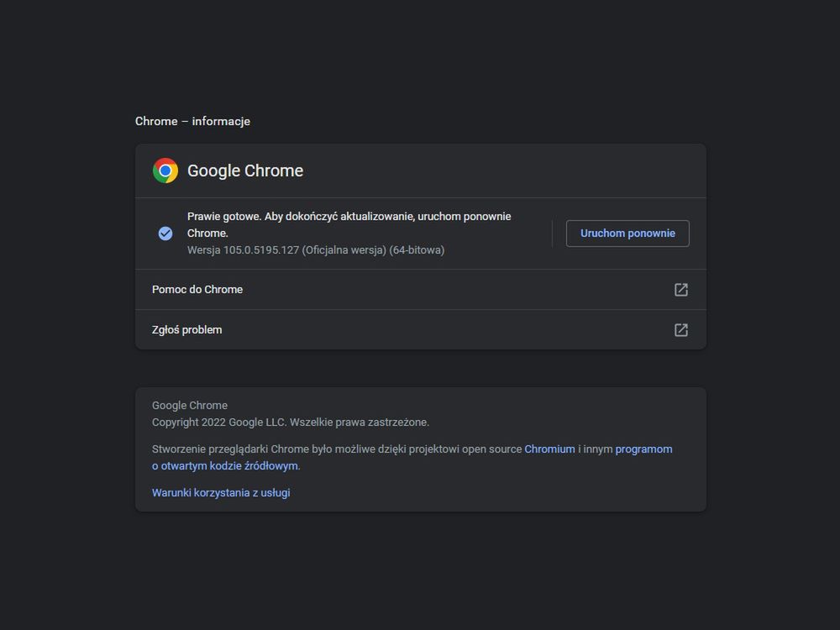The width and height of the screenshot is (840, 630).
Task: Click the "Chrome – informacje" page heading
Action: coord(192,122)
